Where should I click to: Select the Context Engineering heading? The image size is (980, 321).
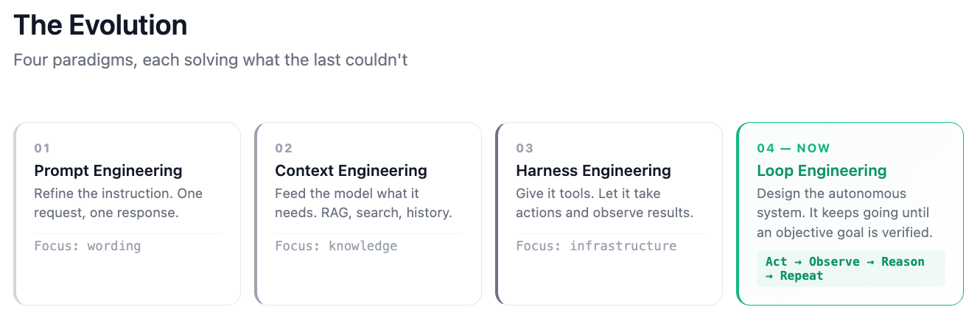(x=351, y=171)
